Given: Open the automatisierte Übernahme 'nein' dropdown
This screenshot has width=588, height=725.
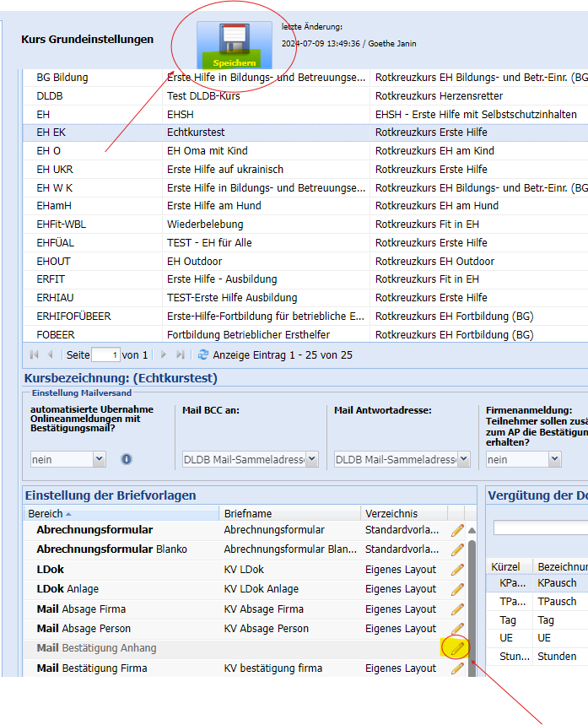Looking at the screenshot, I should point(100,459).
